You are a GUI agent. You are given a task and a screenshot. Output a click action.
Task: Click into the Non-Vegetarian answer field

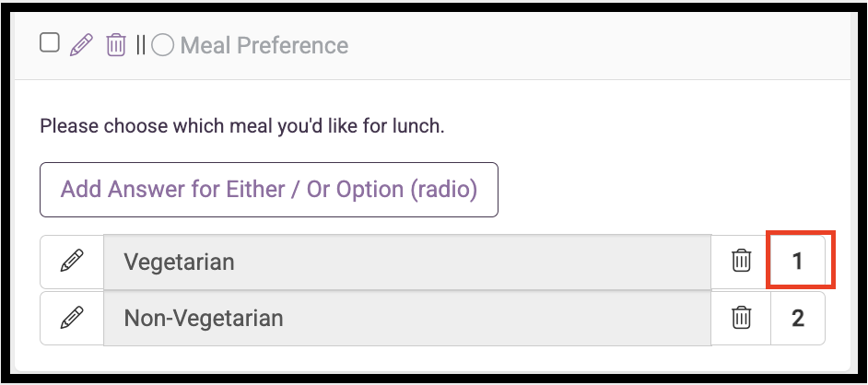coord(407,318)
